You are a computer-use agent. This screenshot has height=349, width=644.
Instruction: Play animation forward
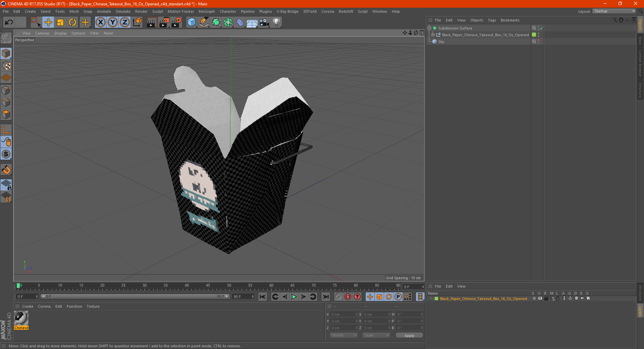click(x=294, y=297)
